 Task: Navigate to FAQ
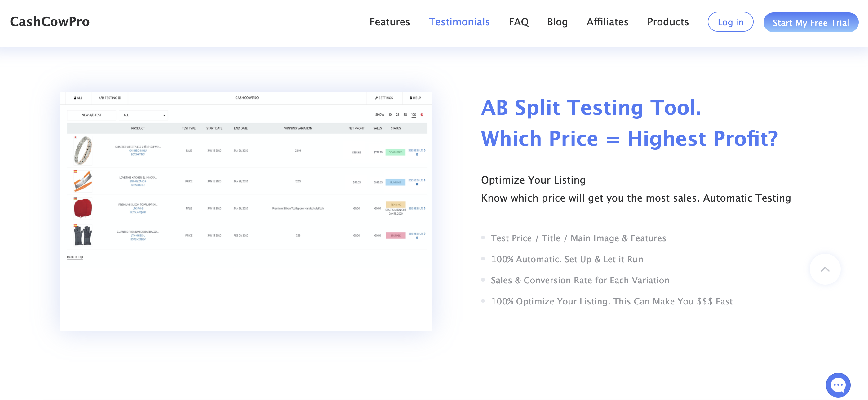(x=518, y=22)
